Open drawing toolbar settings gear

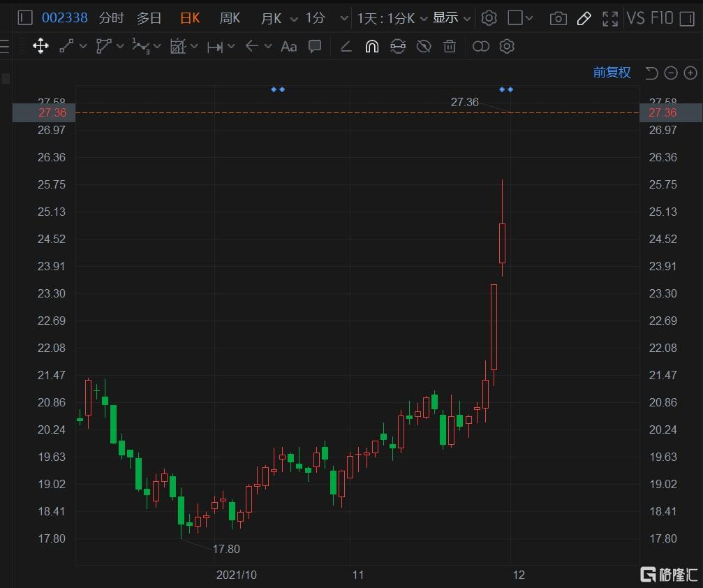(507, 46)
